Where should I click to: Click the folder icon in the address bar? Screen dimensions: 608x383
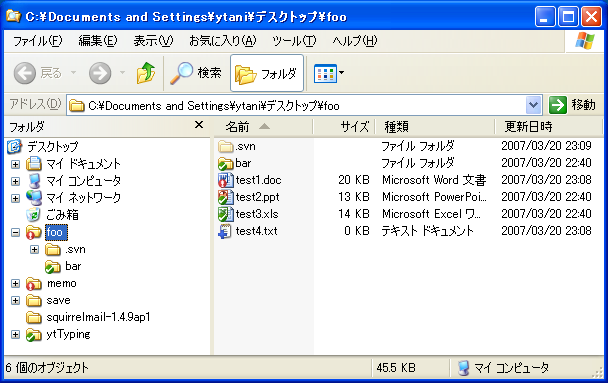(x=77, y=105)
